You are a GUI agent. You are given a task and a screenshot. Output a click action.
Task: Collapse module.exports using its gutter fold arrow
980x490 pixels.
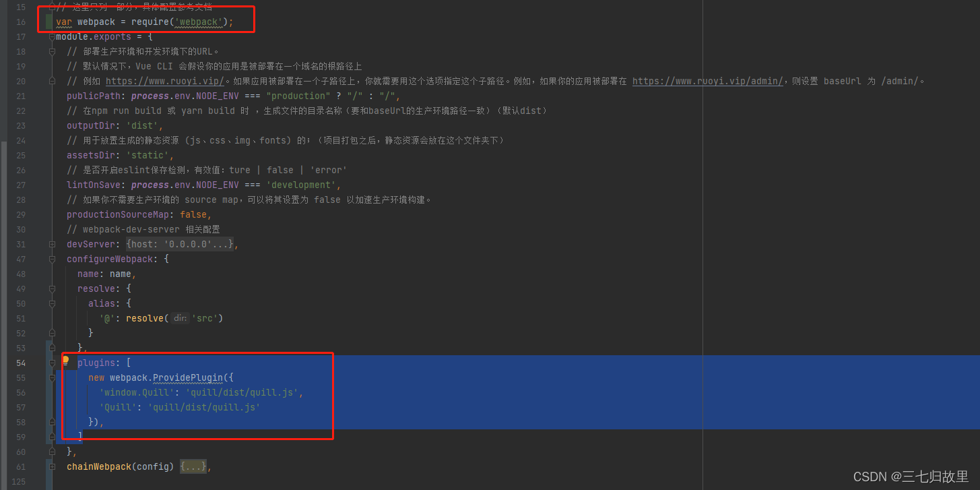tap(52, 36)
